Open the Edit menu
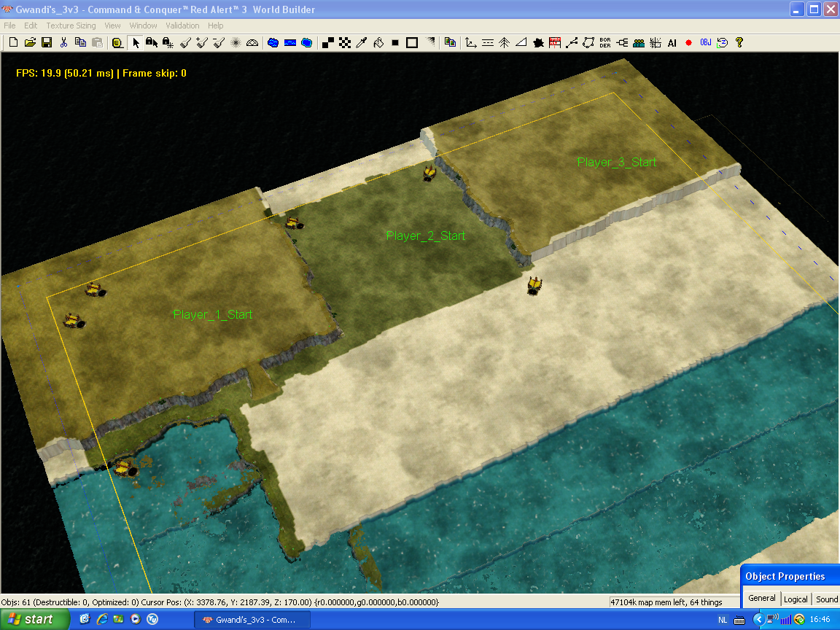Screen dimensions: 840x630 pos(31,26)
